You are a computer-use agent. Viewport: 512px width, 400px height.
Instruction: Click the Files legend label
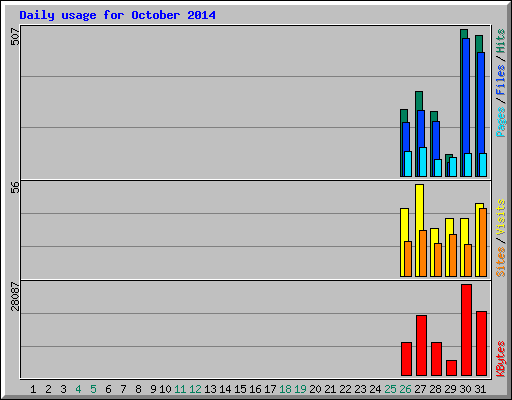pos(501,80)
